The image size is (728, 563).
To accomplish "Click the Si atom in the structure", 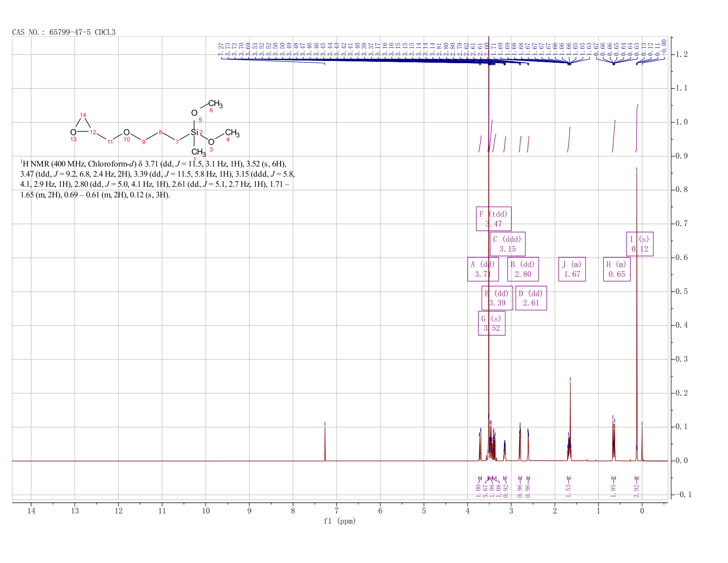I will click(194, 132).
